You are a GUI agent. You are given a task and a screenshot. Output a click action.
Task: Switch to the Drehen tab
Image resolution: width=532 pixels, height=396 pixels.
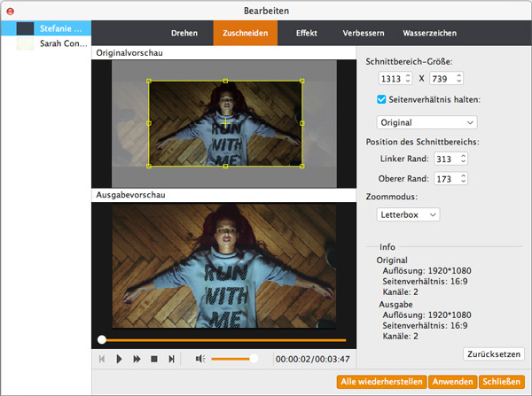[x=184, y=33]
